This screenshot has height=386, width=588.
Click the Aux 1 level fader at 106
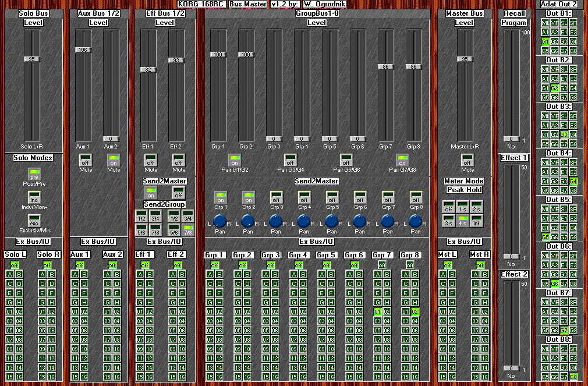(83, 49)
